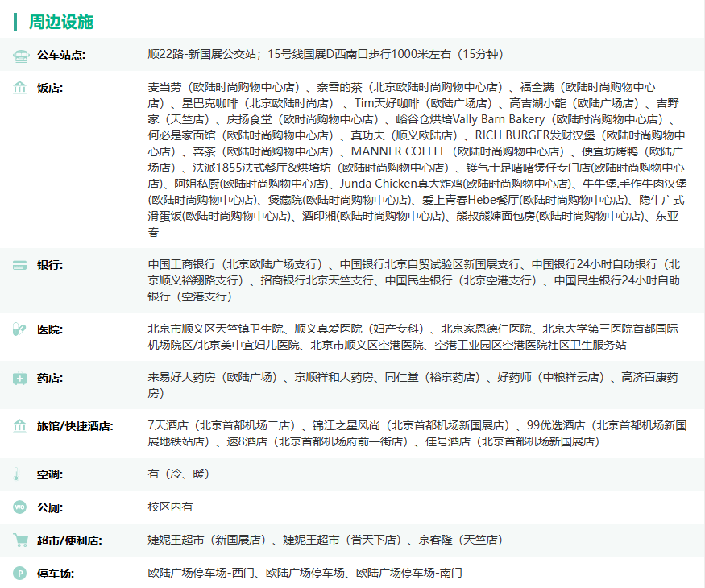Click the text 北京家恩德仁医院

pyautogui.click(x=487, y=329)
